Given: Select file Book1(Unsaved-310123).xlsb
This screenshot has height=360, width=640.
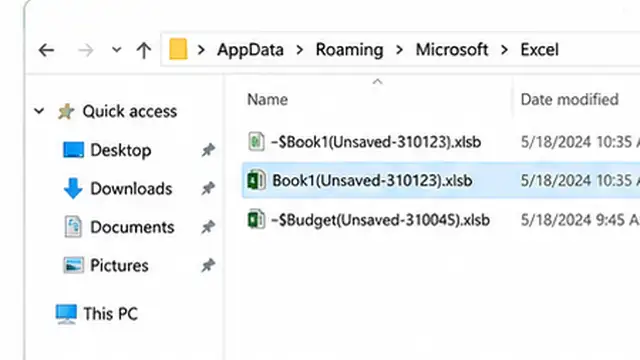Looking at the screenshot, I should [372, 180].
